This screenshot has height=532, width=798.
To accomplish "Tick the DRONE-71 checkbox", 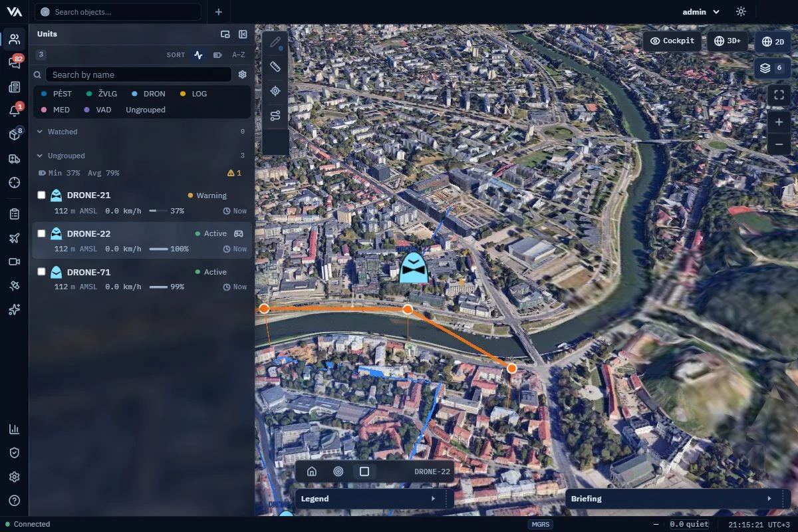I will point(41,272).
